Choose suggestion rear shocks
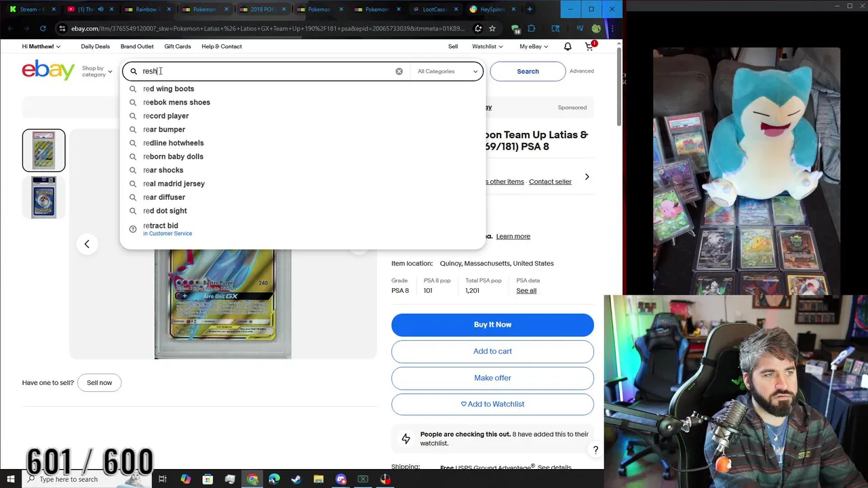Viewport: 868px width, 488px height. pyautogui.click(x=303, y=170)
